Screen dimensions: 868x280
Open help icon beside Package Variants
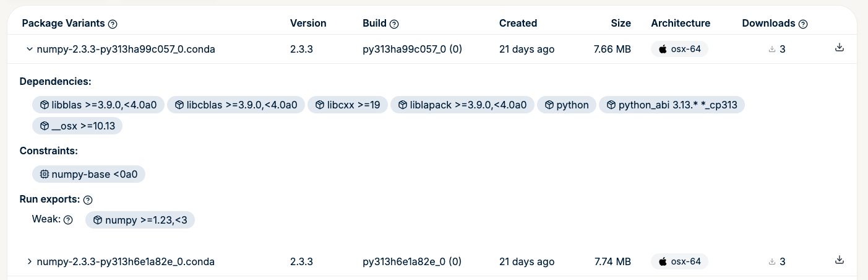click(x=113, y=24)
